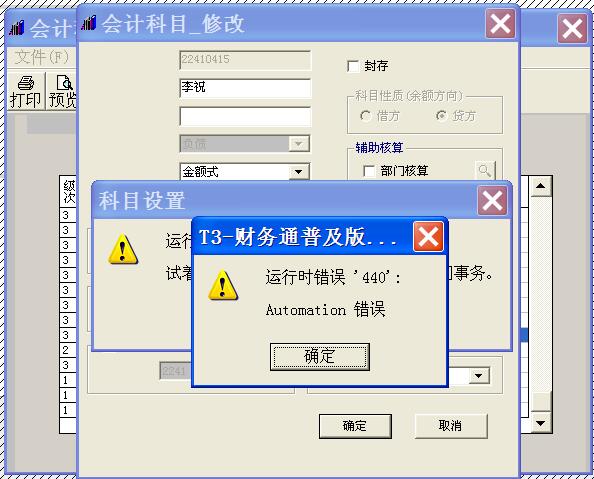
Task: Close the 科目设置 warning dialog
Action: (x=492, y=200)
